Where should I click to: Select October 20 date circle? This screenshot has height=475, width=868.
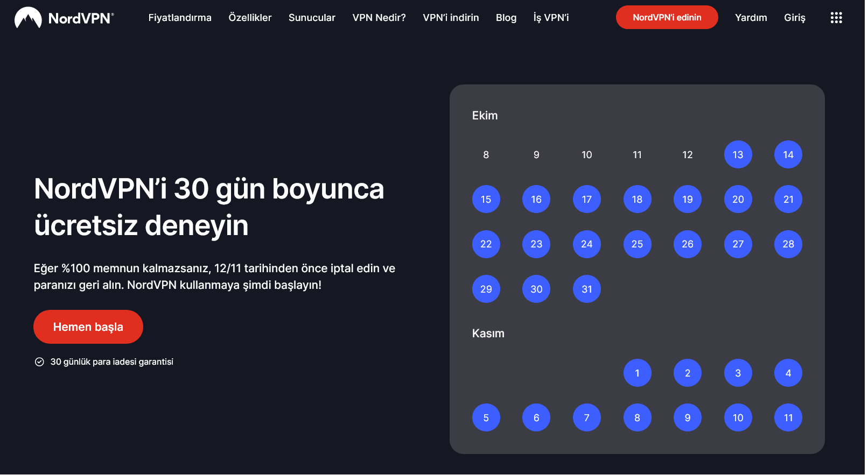click(738, 200)
